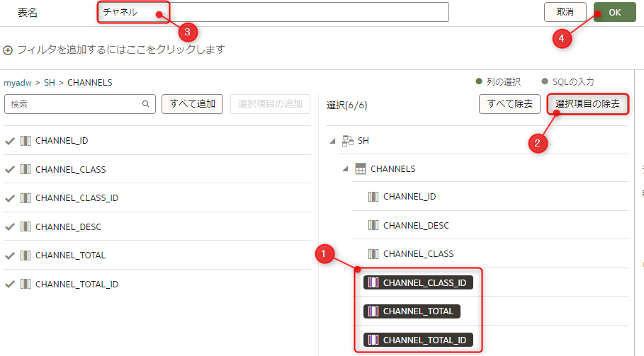This screenshot has height=356, width=644.
Task: Click the 選択項目の追加 button
Action: (270, 104)
